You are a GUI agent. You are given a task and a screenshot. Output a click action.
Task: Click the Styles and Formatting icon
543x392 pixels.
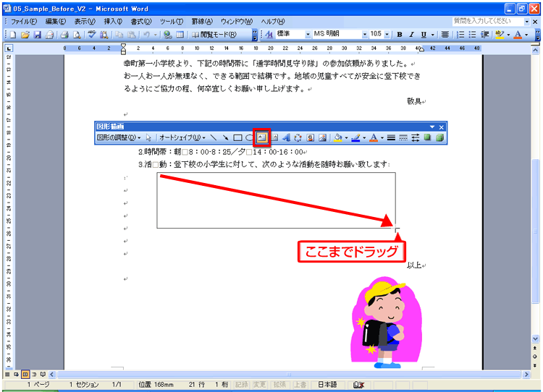(269, 34)
